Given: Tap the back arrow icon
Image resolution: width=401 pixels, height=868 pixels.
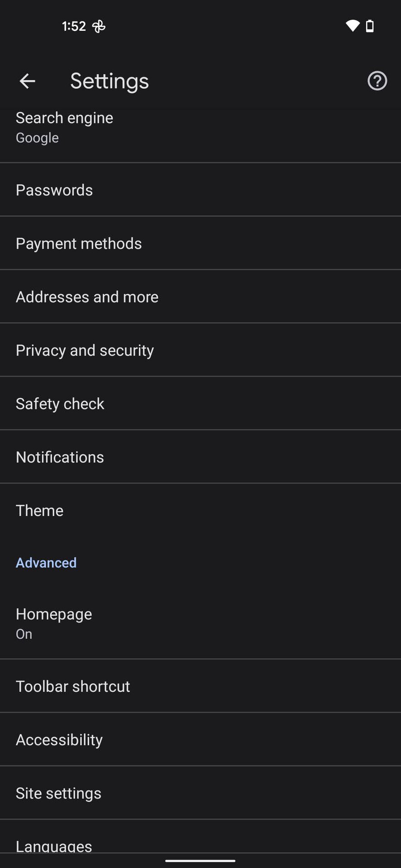Looking at the screenshot, I should pos(27,81).
